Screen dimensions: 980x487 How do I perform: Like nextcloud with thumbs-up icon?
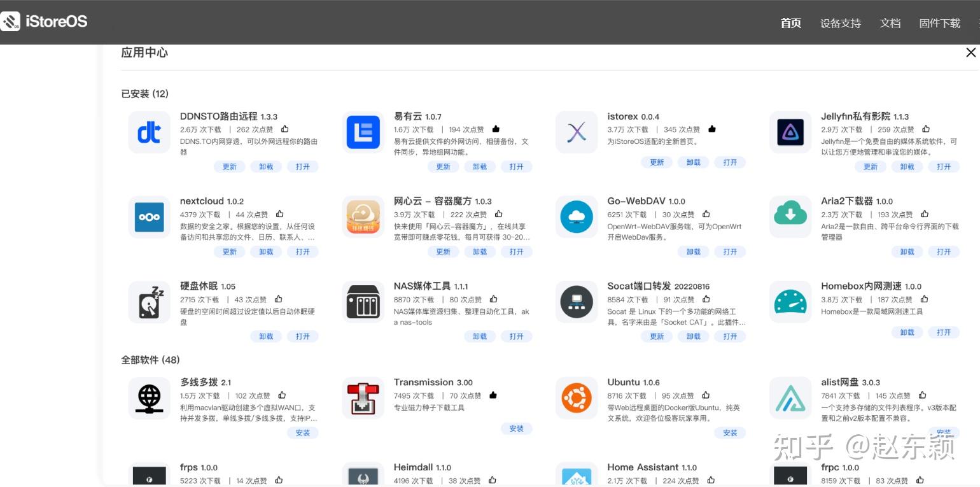point(280,215)
